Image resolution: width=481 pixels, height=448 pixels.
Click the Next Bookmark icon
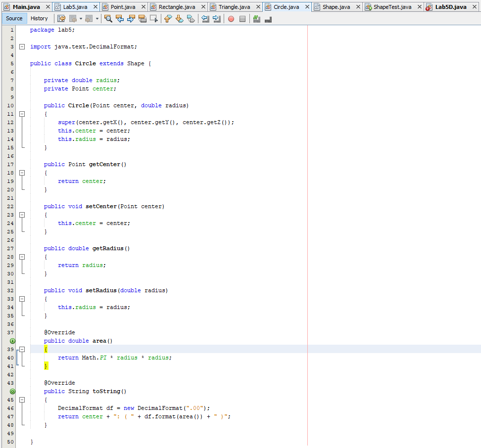point(179,18)
